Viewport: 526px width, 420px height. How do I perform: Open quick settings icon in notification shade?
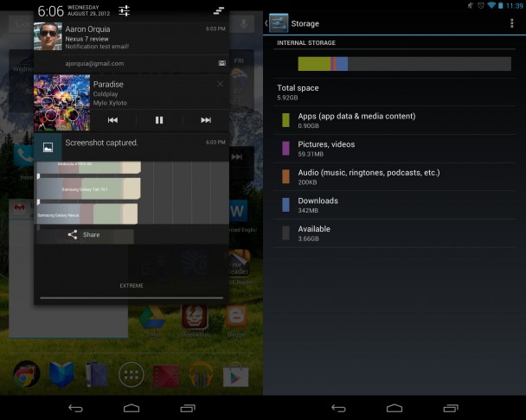[x=124, y=11]
